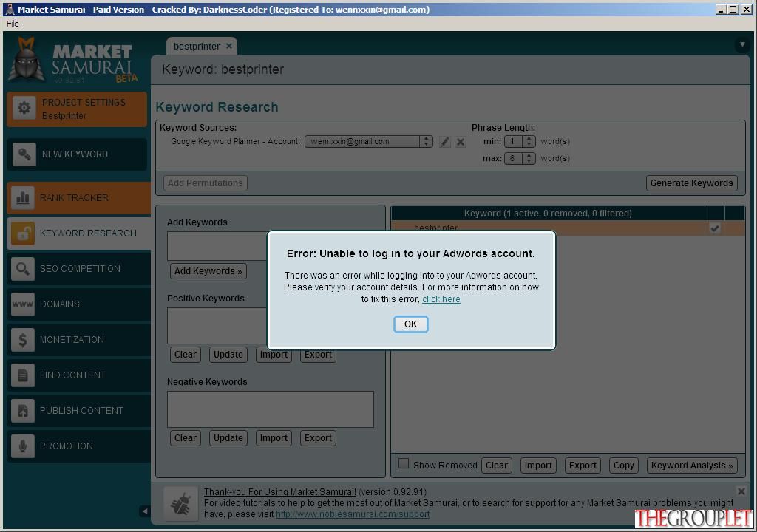Open Rank Tracker chart icon
The width and height of the screenshot is (757, 532).
(x=23, y=198)
